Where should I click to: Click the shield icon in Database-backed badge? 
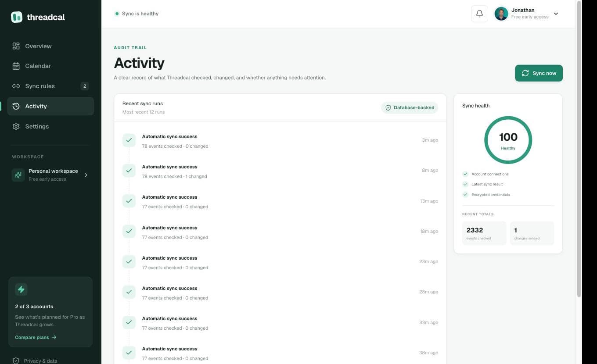(388, 107)
